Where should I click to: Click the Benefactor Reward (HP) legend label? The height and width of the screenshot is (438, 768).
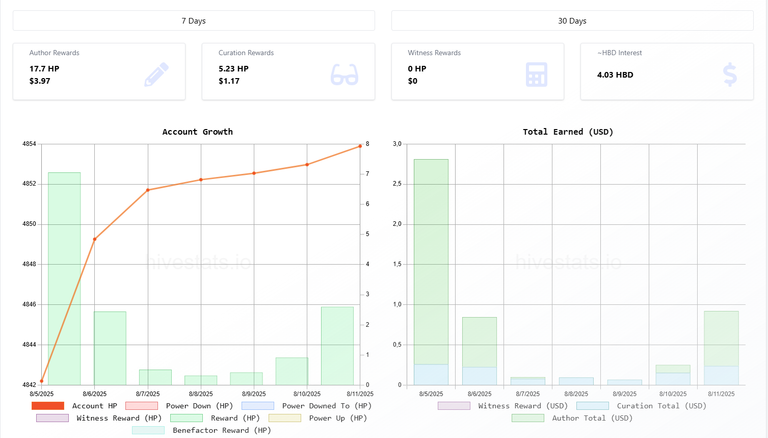(222, 430)
